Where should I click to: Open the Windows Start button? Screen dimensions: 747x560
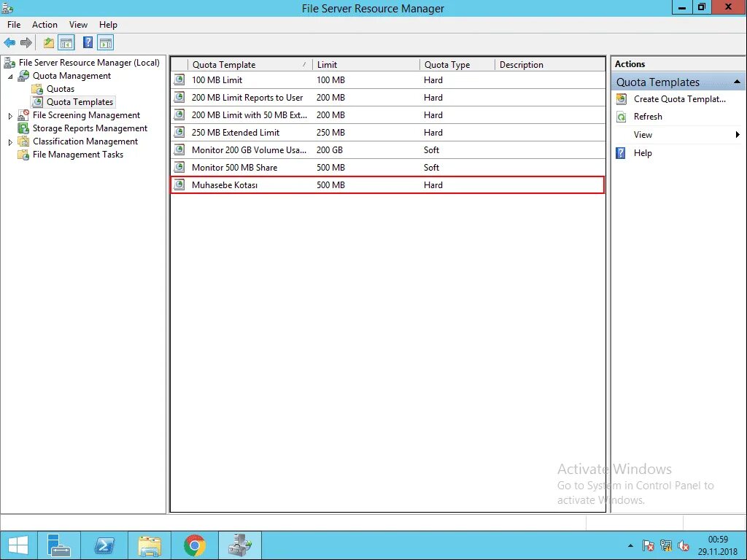point(18,545)
